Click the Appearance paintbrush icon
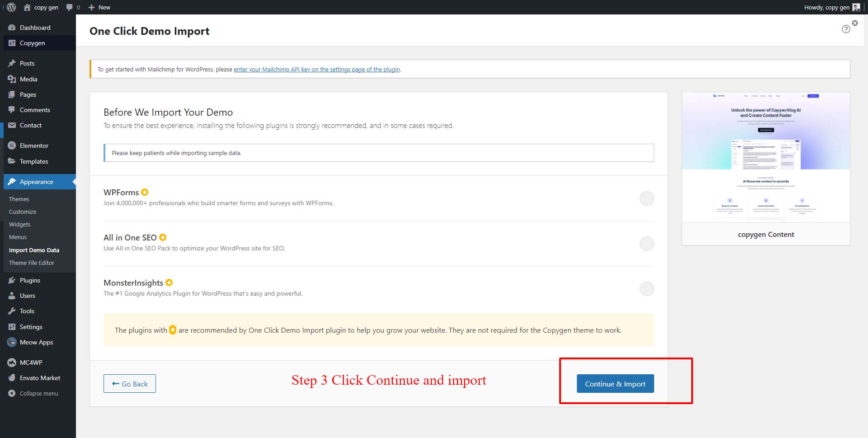The image size is (868, 438). (x=12, y=182)
